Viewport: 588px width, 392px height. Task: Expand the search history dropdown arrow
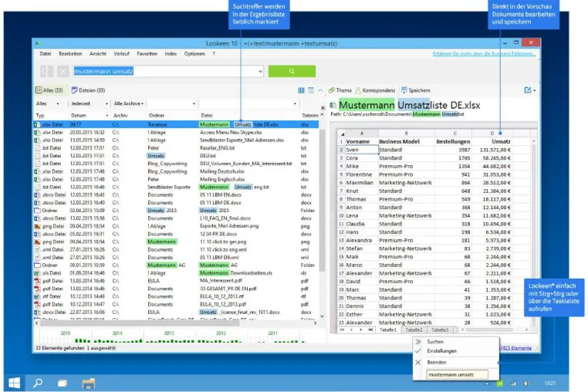260,71
